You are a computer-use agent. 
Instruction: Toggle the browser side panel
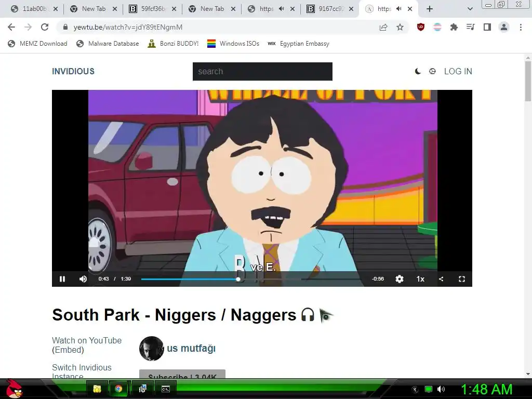[x=487, y=27]
